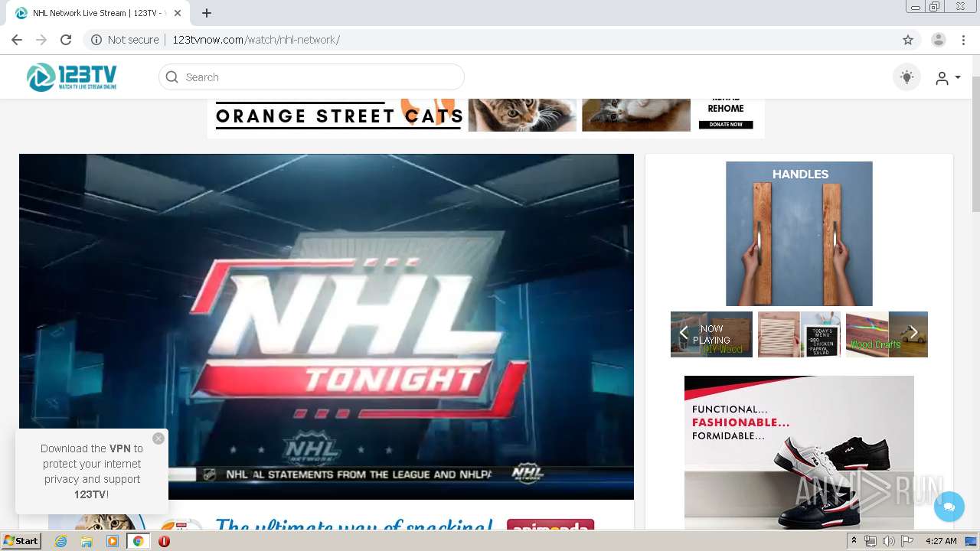
Task: Open Action Center flag icon
Action: pyautogui.click(x=907, y=541)
